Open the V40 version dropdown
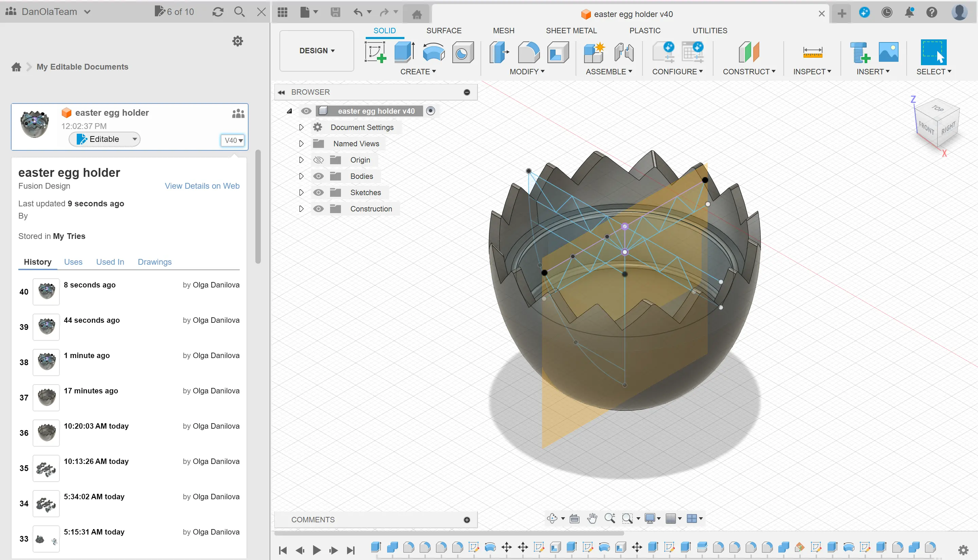 [233, 141]
